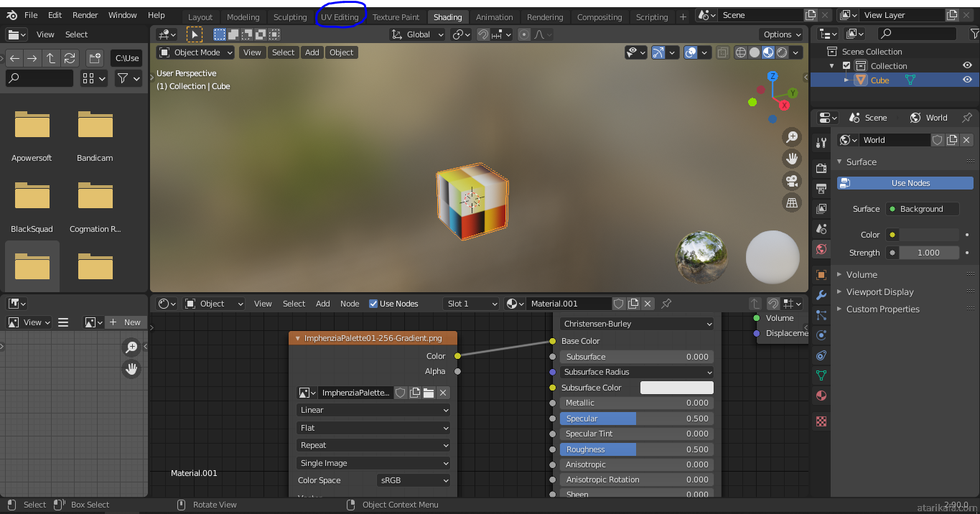Viewport: 980px width, 514px height.
Task: Open the Render menu
Action: pos(85,15)
